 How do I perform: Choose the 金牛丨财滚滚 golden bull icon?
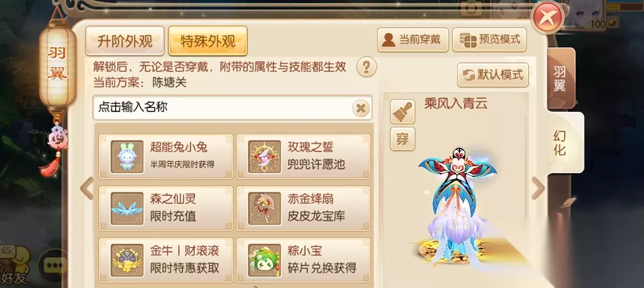click(x=127, y=260)
